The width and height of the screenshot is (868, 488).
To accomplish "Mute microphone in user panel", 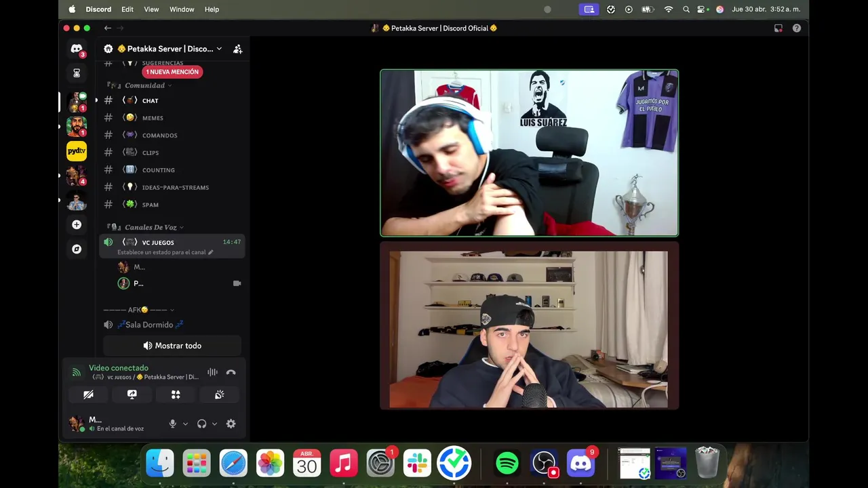I will [x=172, y=424].
